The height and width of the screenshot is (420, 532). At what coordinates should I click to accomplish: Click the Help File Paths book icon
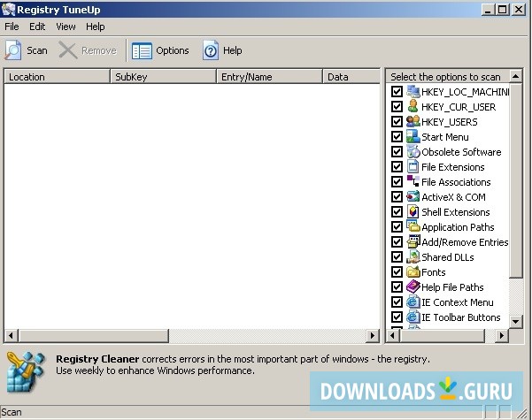point(412,286)
